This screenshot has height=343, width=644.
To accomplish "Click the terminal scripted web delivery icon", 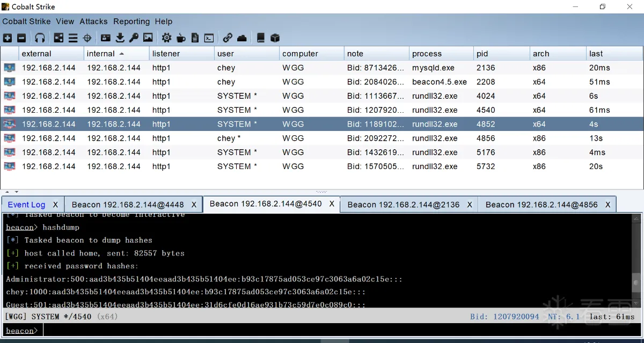I will [x=209, y=38].
